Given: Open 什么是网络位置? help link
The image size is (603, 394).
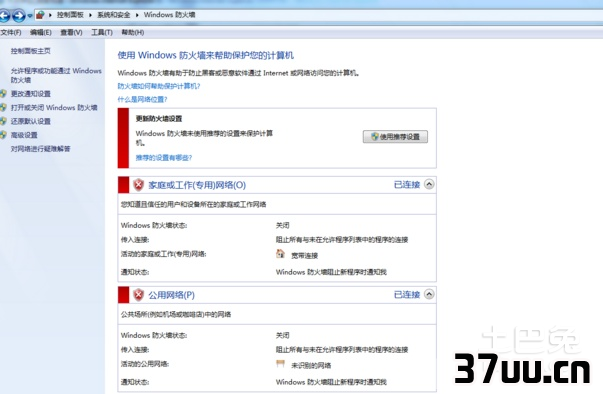Looking at the screenshot, I should click(142, 100).
